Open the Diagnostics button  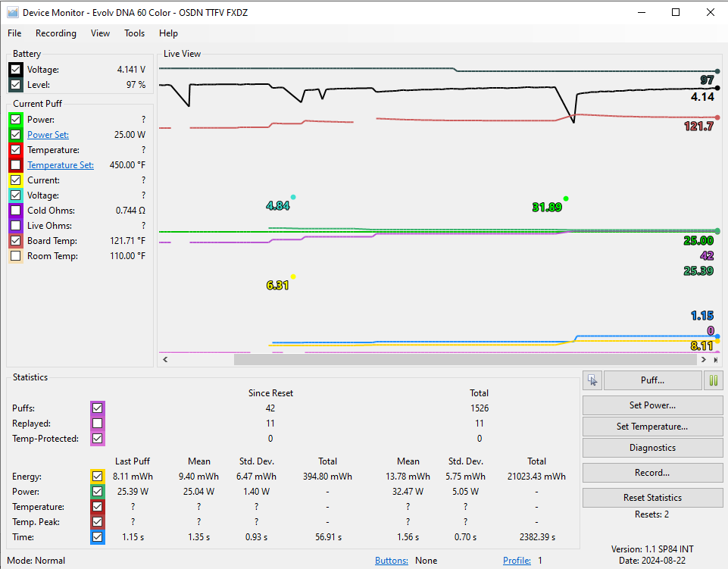pyautogui.click(x=651, y=448)
